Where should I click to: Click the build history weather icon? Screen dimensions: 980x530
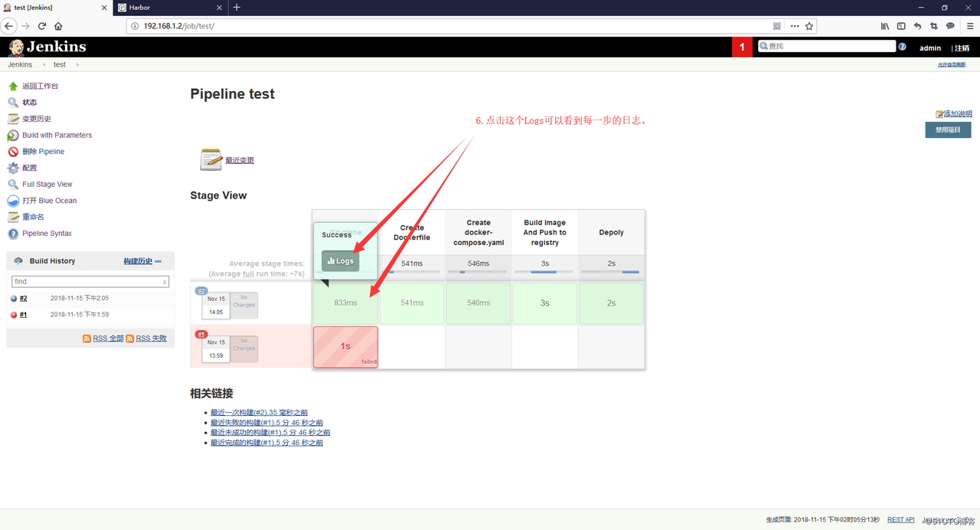click(18, 261)
